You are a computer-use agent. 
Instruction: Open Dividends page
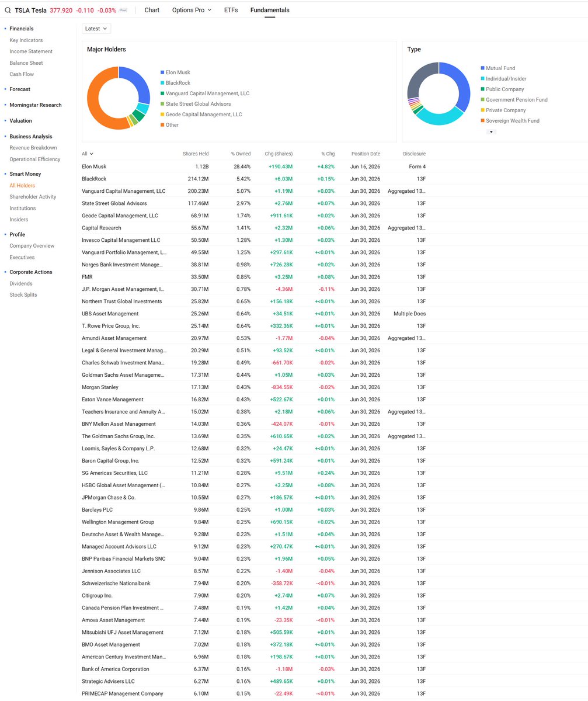coord(21,283)
